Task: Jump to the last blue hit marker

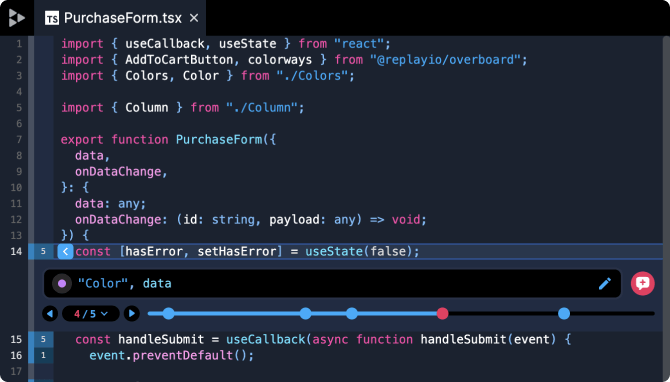Action: tap(564, 314)
